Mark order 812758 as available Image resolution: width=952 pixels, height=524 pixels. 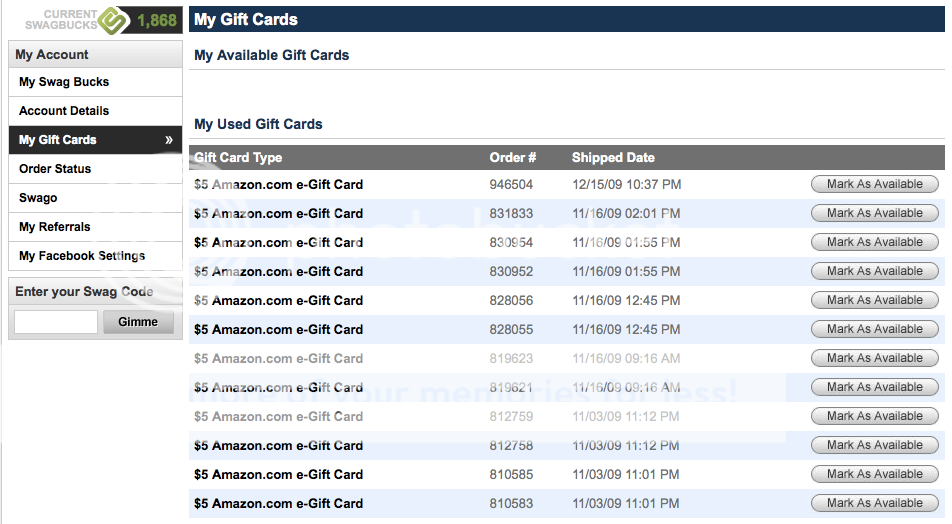[x=874, y=445]
